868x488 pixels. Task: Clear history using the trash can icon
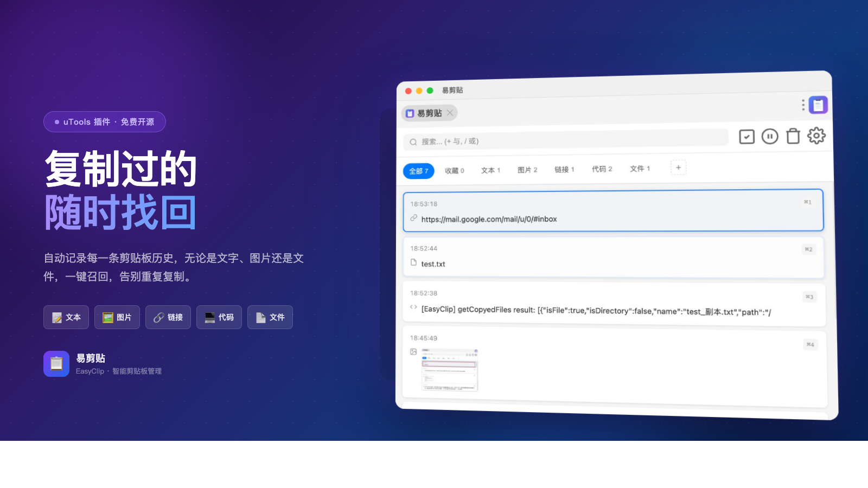[x=793, y=136]
